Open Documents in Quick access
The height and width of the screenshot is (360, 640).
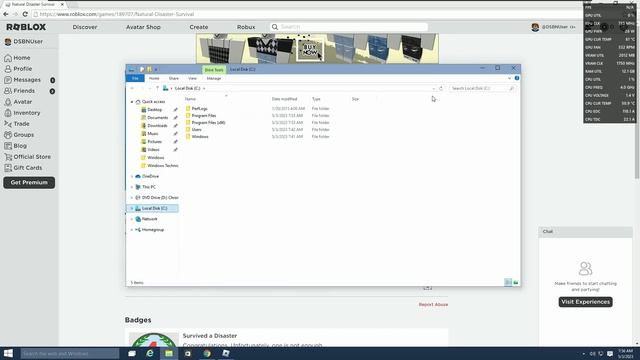(158, 118)
